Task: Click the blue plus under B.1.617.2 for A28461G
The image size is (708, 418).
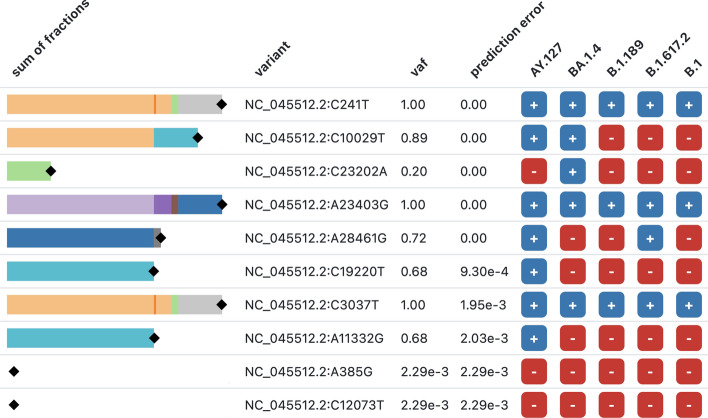Action: (650, 238)
